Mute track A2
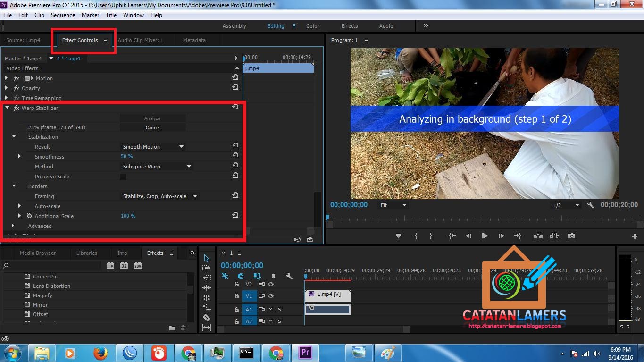This screenshot has height=362, width=644. 271,321
